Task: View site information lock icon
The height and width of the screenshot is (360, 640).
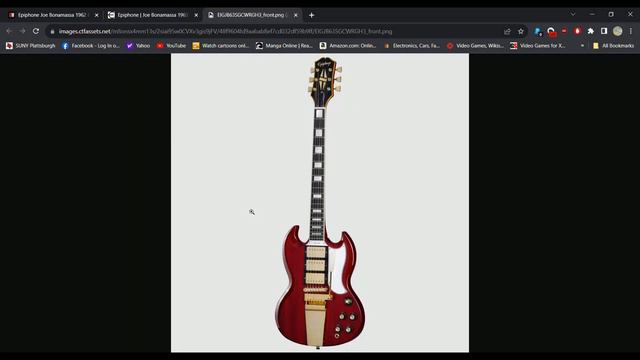Action: coord(52,31)
